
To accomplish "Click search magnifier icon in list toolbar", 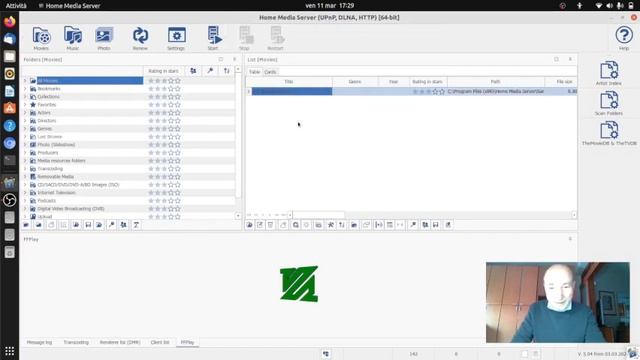I will coord(296,225).
